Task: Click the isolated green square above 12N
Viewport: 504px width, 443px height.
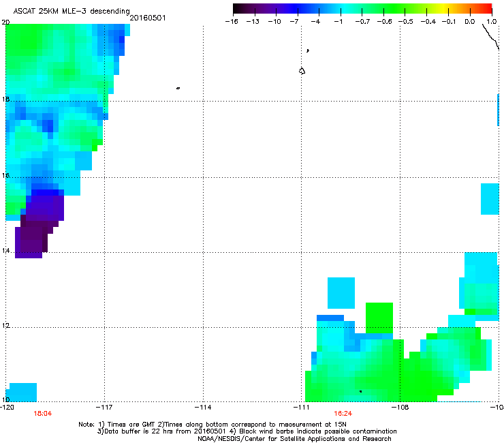Action: (x=379, y=318)
